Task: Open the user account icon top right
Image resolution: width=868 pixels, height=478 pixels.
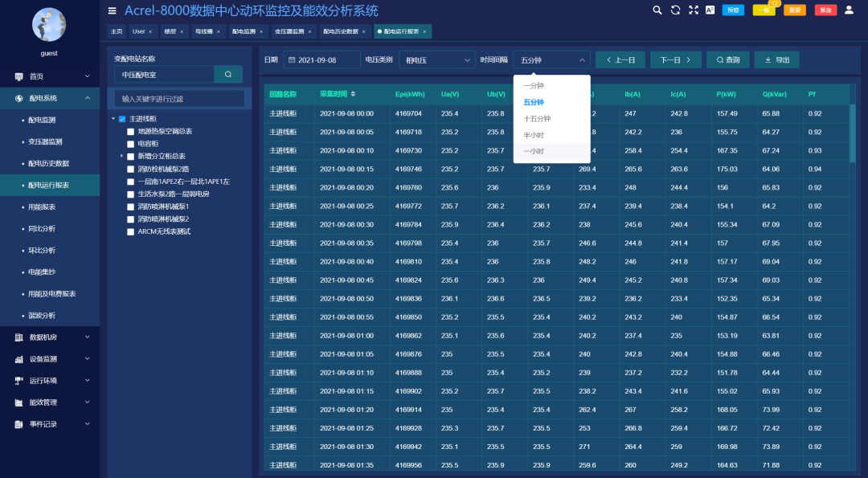Action: pyautogui.click(x=850, y=10)
